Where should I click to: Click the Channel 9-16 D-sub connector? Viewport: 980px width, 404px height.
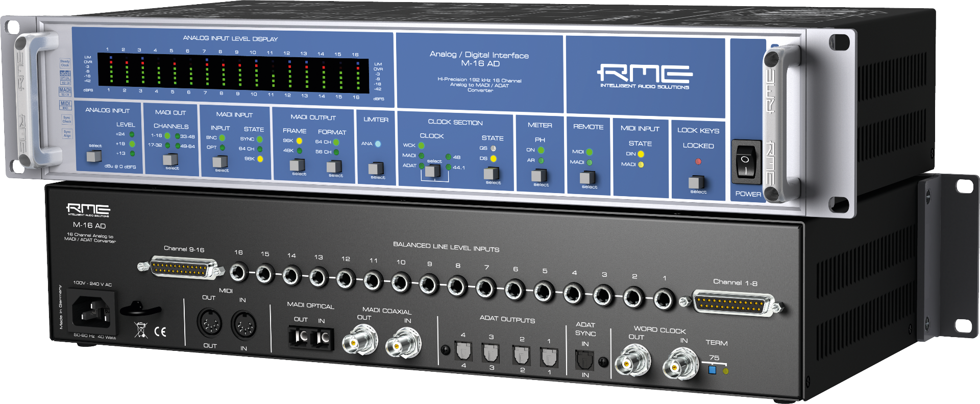point(182,268)
